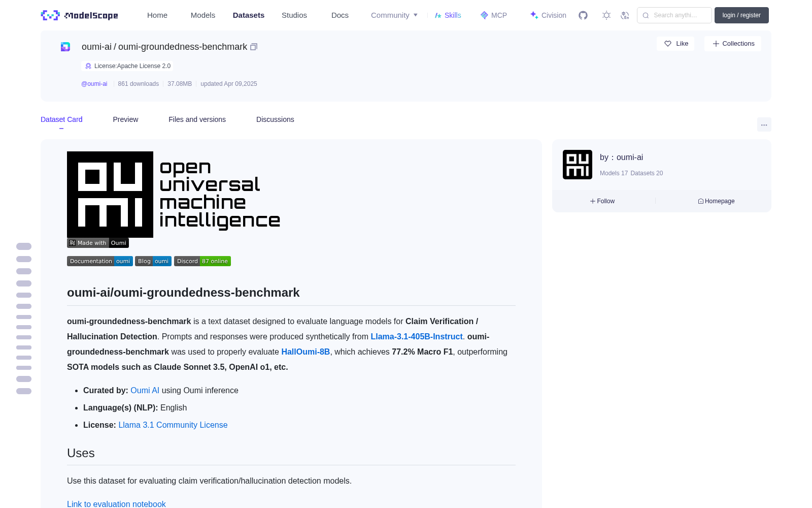
Task: Visit the oumi-ai Homepage icon link
Action: click(x=716, y=201)
